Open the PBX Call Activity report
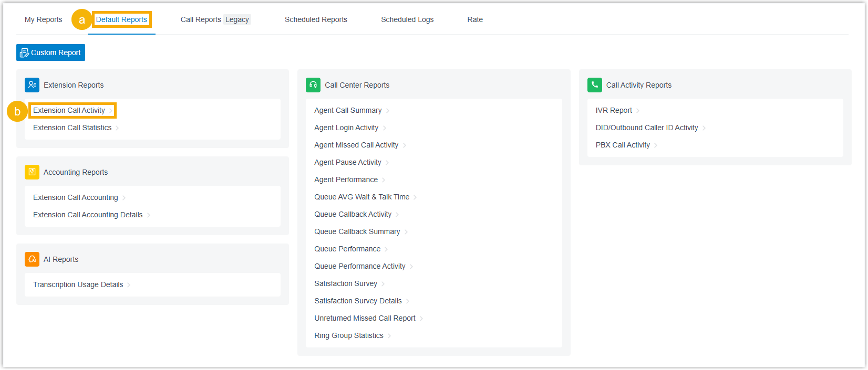 pyautogui.click(x=623, y=145)
